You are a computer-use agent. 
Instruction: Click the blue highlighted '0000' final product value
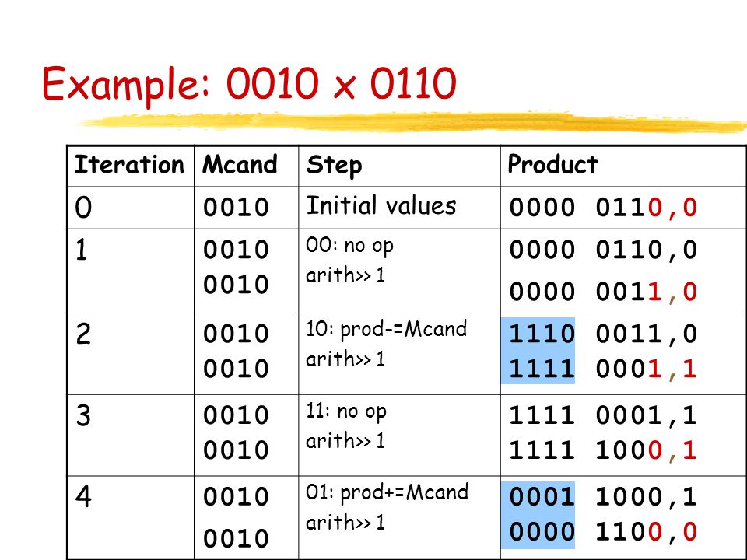[542, 532]
